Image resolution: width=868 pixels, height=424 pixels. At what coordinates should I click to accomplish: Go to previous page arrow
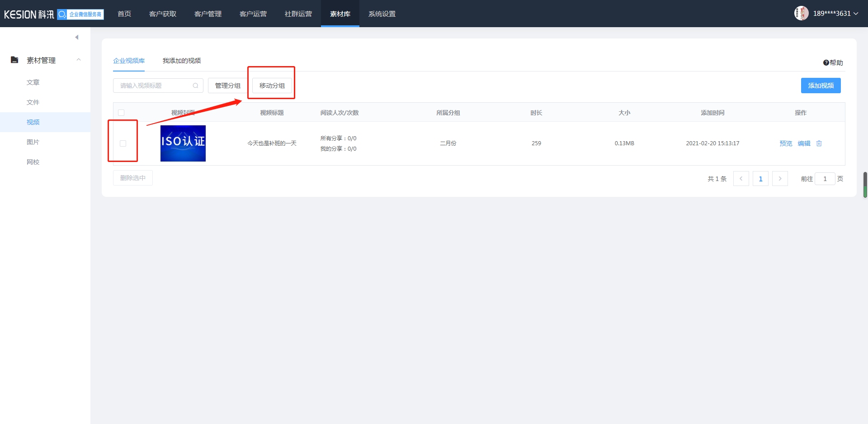tap(741, 179)
